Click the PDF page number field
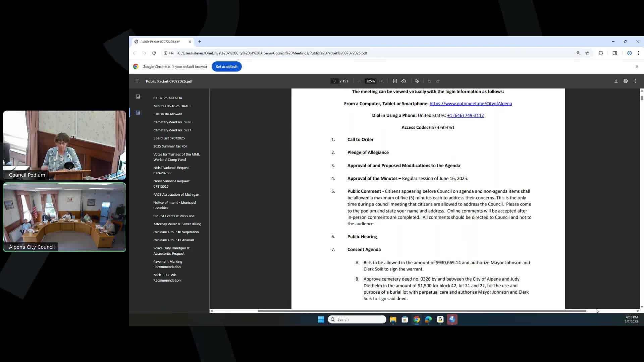The image size is (644, 362). coord(334,81)
